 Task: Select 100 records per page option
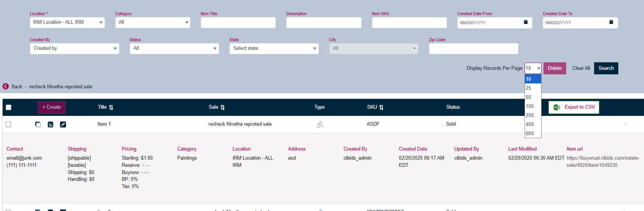[533, 106]
